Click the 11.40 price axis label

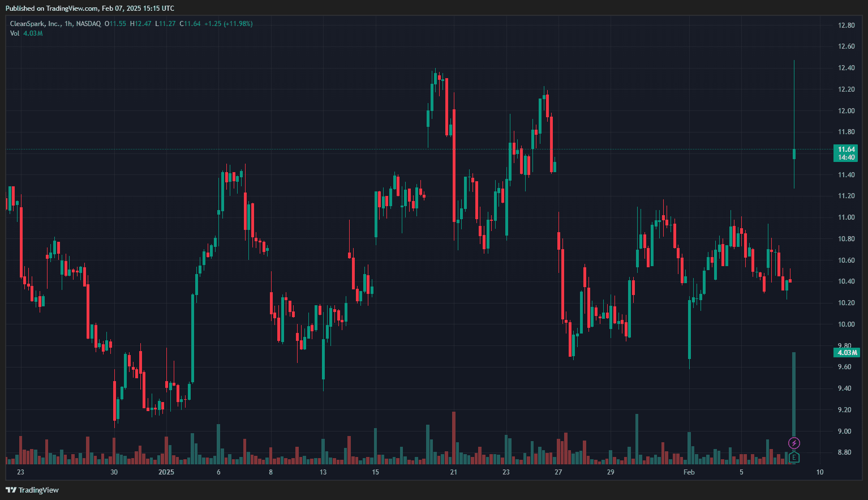tap(846, 175)
